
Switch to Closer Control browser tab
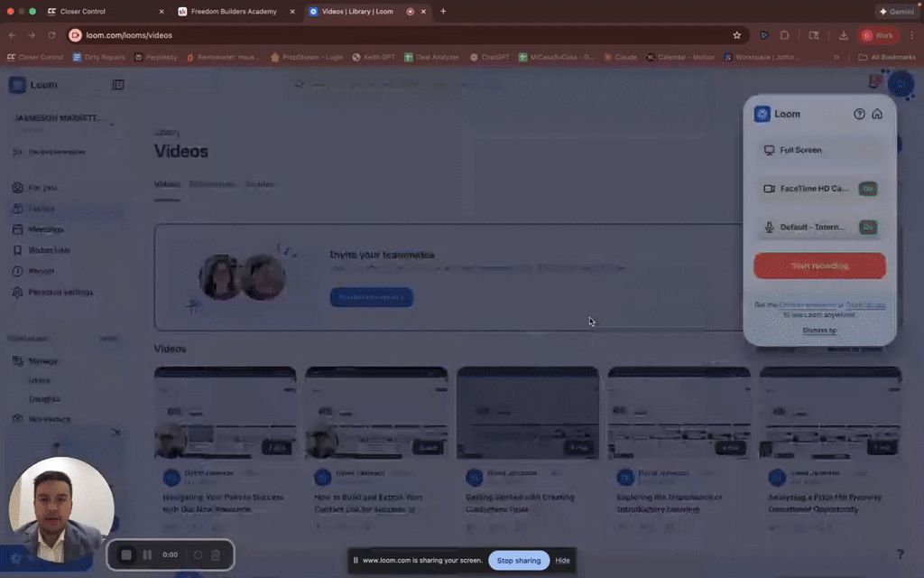(x=82, y=11)
